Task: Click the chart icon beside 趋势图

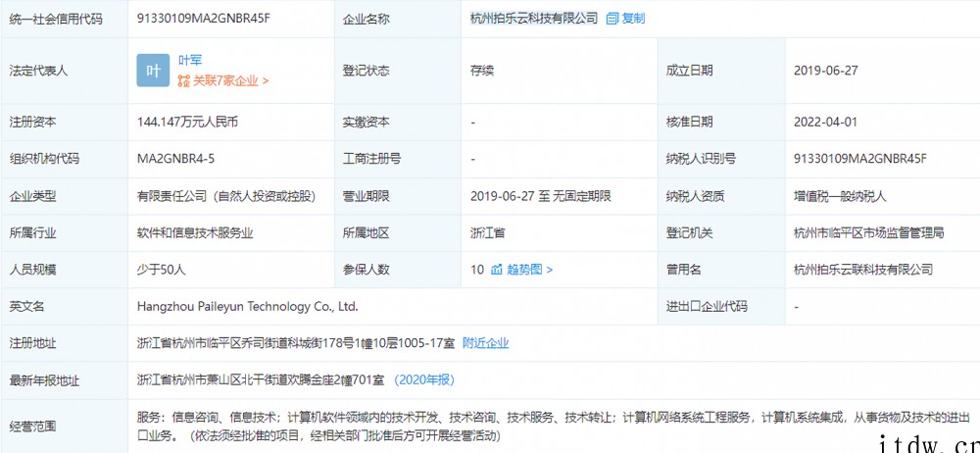Action: tap(497, 270)
